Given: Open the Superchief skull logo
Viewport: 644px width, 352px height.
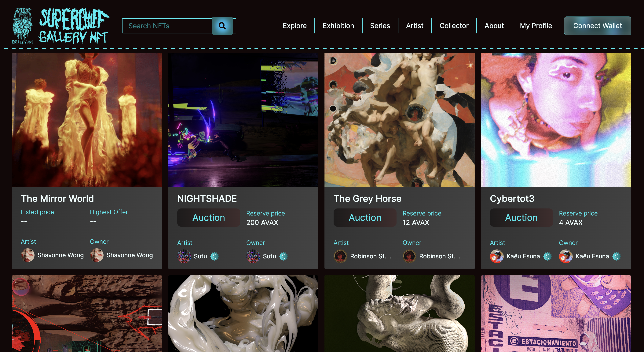Looking at the screenshot, I should (x=23, y=26).
